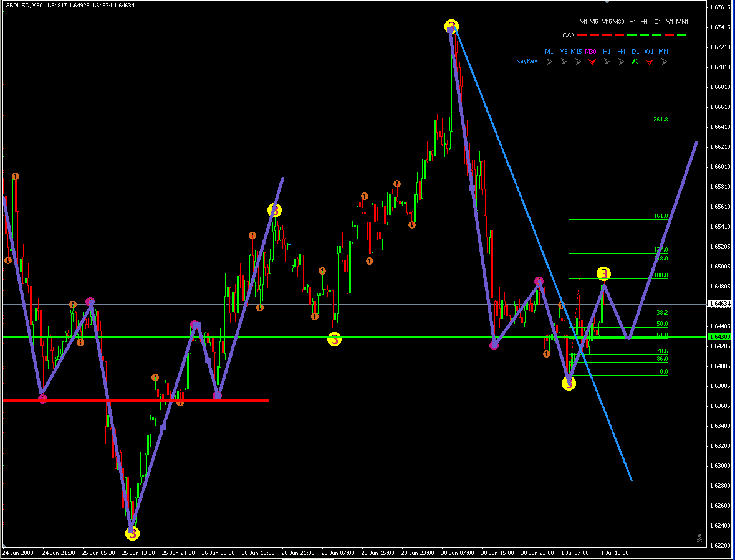
Task: Click the red CAN bar under M1
Action: point(583,35)
